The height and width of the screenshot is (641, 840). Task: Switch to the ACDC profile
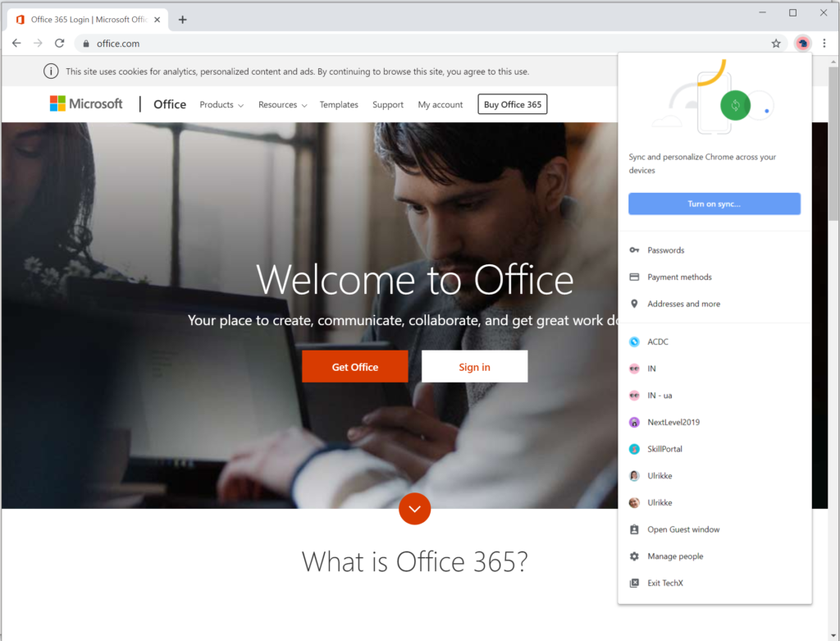[714, 342]
